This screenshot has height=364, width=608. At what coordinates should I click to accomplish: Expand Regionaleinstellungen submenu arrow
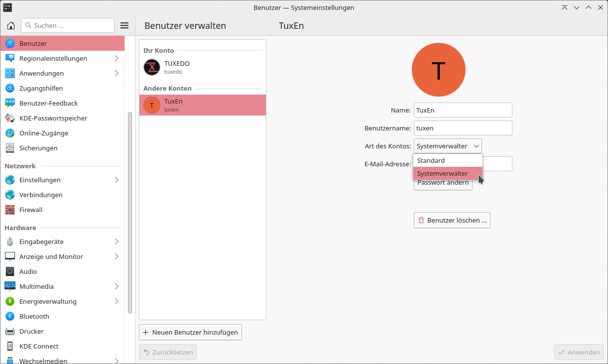tap(117, 58)
